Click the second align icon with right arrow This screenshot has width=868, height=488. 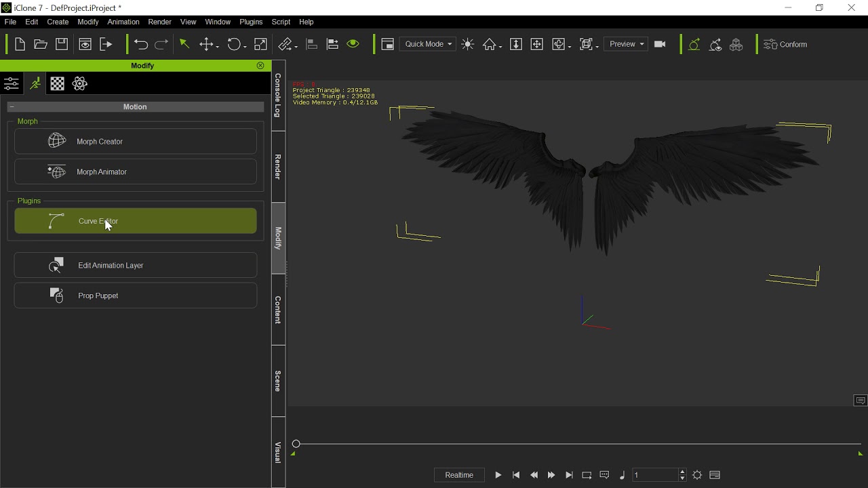[x=332, y=44]
